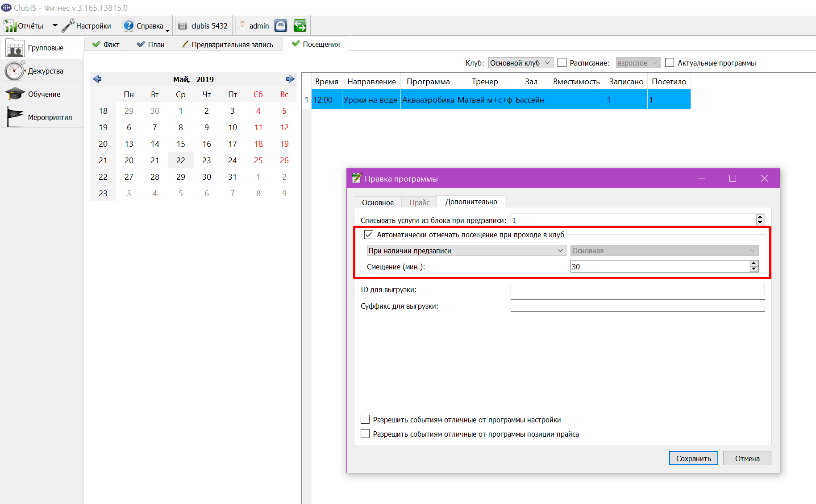This screenshot has height=504, width=816.
Task: Select Saturday 25 in calendar
Action: pyautogui.click(x=258, y=160)
